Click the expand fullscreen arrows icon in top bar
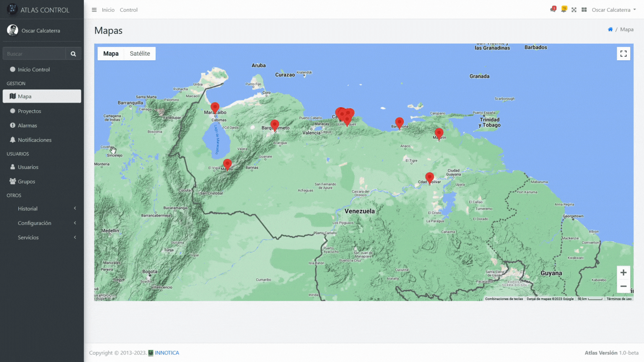Viewport: 644px width, 362px height. pyautogui.click(x=574, y=10)
